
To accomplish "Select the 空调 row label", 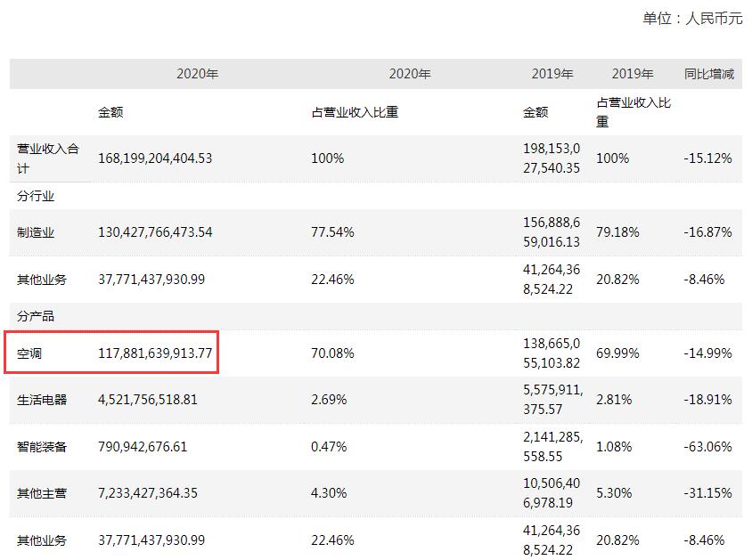I will [x=29, y=353].
